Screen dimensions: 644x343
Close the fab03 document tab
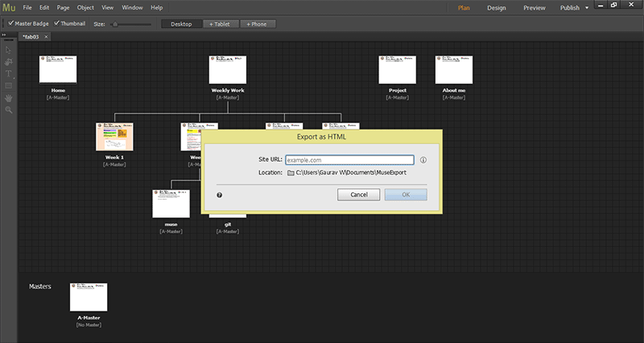(46, 36)
